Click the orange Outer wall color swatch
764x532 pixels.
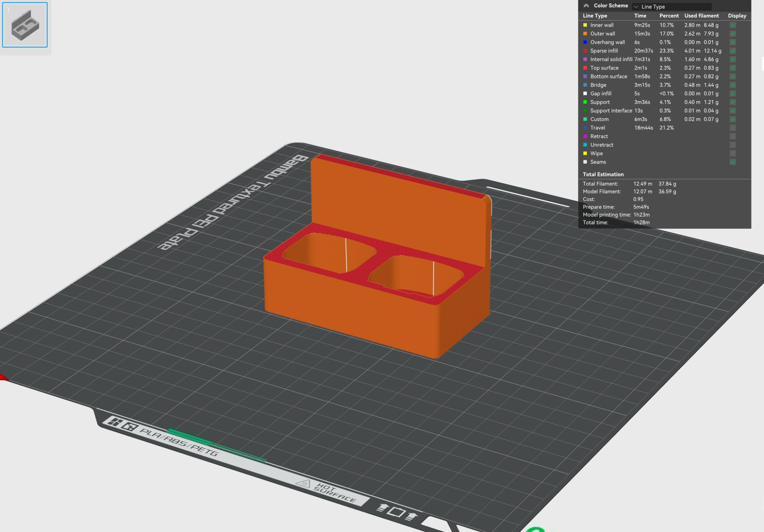coord(585,34)
